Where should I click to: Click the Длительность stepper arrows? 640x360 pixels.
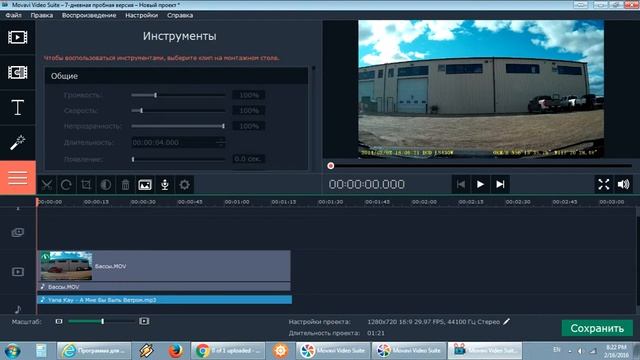click(221, 142)
